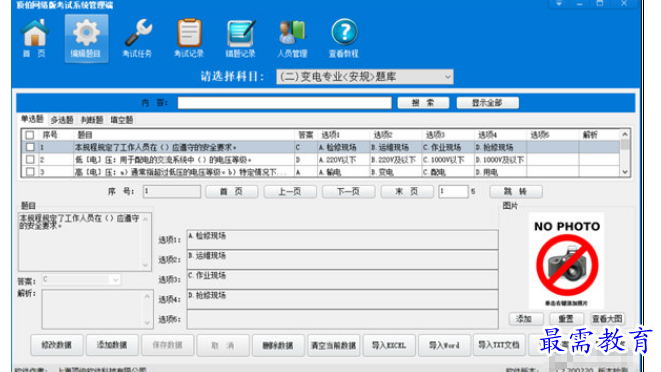
Task: Click the 选项4 field with 抢修现场
Action: click(342, 299)
